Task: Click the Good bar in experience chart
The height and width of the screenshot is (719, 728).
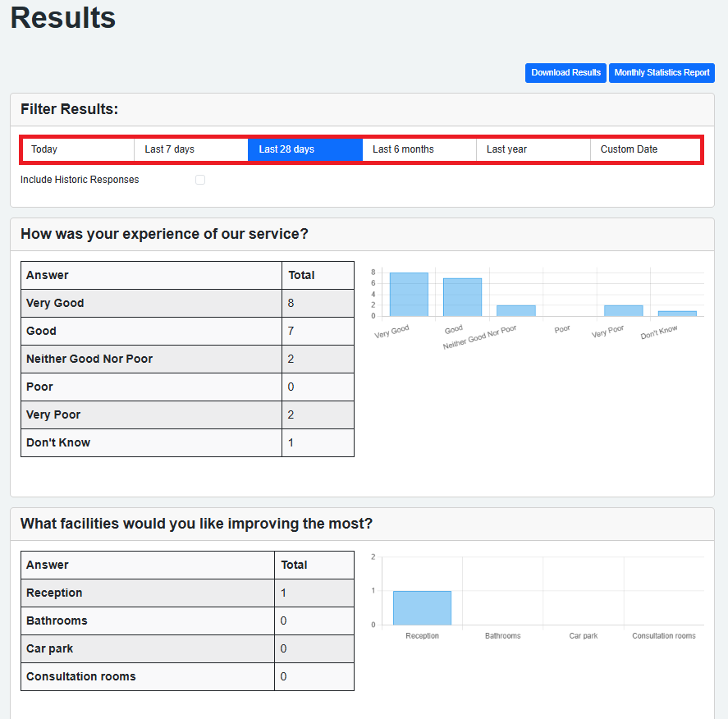Action: pyautogui.click(x=462, y=297)
